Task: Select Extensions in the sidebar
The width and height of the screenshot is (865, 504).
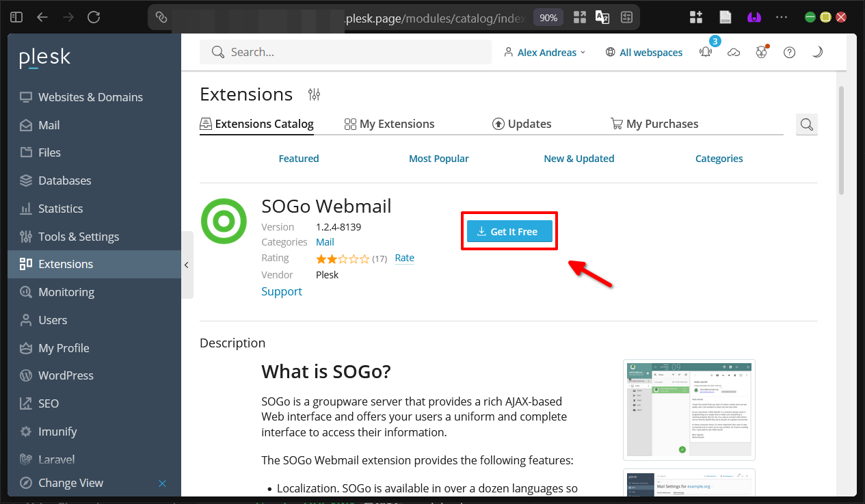Action: pos(94,264)
